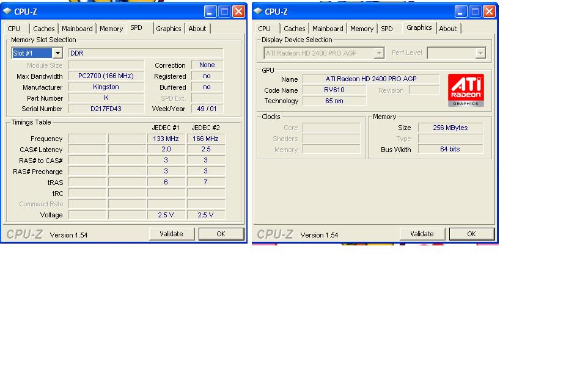Image resolution: width=588 pixels, height=373 pixels.
Task: Click OK in the left CPU-Z window
Action: point(221,234)
